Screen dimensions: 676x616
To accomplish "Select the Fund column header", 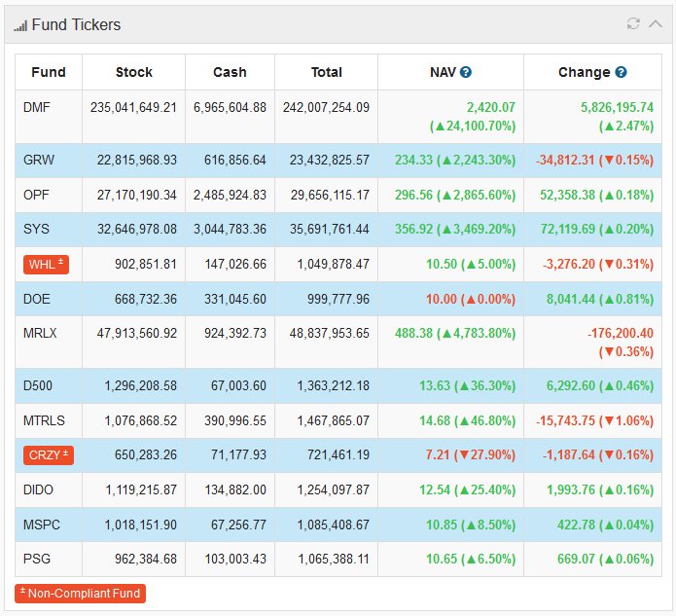I will 49,72.
